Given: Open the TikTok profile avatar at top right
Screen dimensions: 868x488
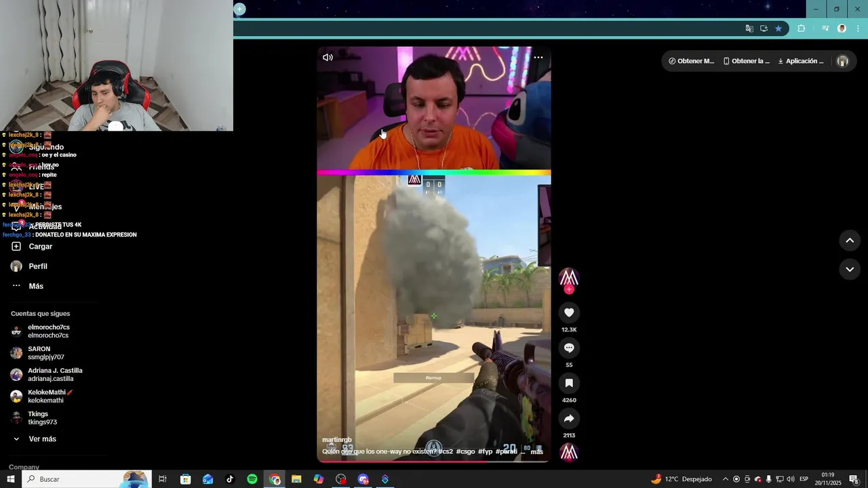Looking at the screenshot, I should click(842, 61).
